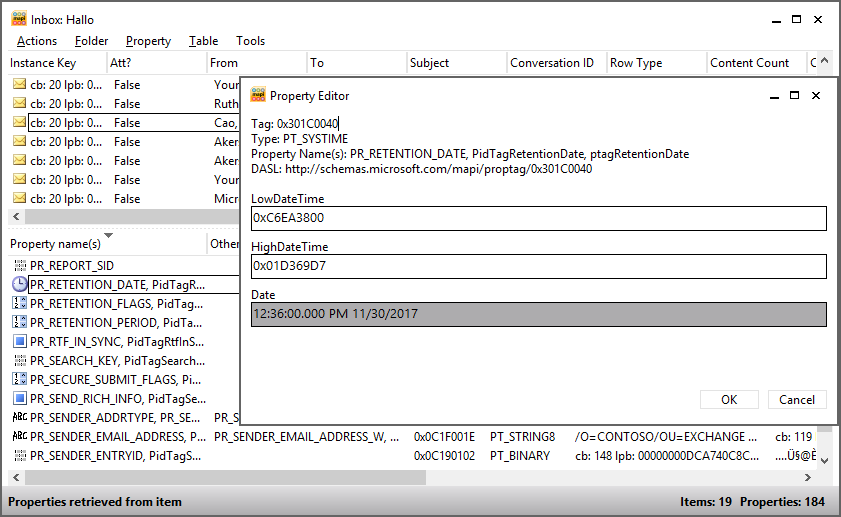This screenshot has width=841, height=517.
Task: Click the MFCMAPI icon in main title bar
Action: point(18,19)
